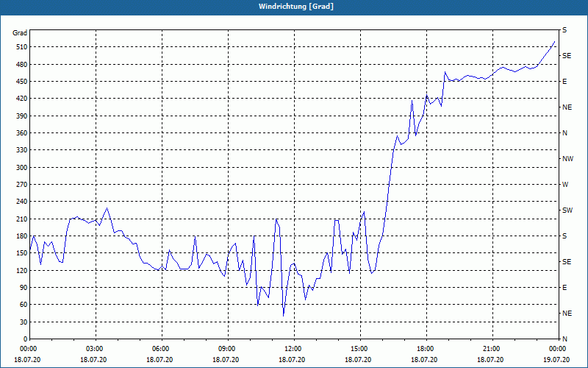Screen dimensions: 588x368
Task: Select the time label 06:00
Action: [x=159, y=348]
